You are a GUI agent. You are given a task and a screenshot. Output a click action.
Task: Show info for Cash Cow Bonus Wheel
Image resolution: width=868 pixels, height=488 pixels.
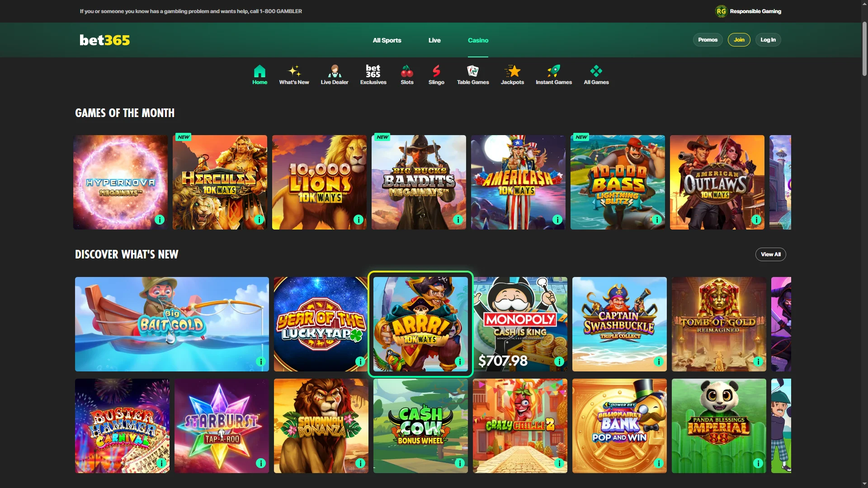pyautogui.click(x=460, y=463)
